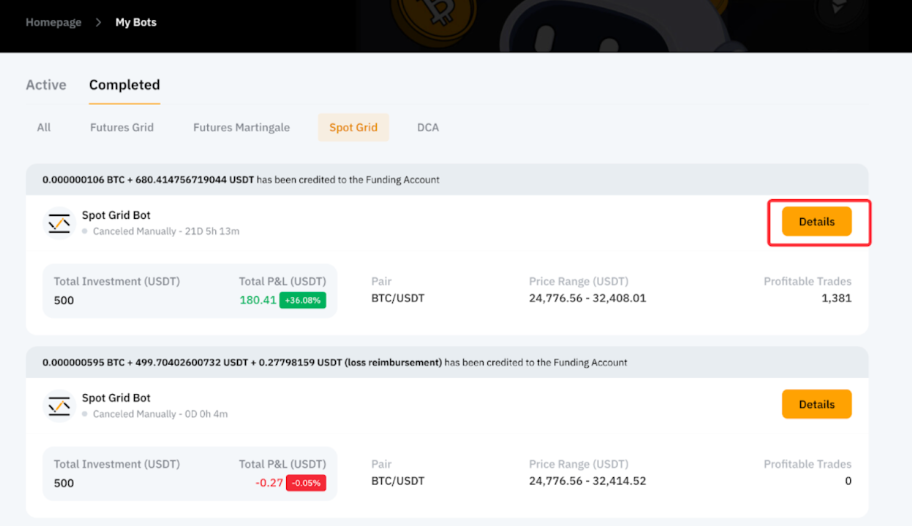Go to Homepage via breadcrumb
Image resolution: width=912 pixels, height=526 pixels.
coord(53,22)
